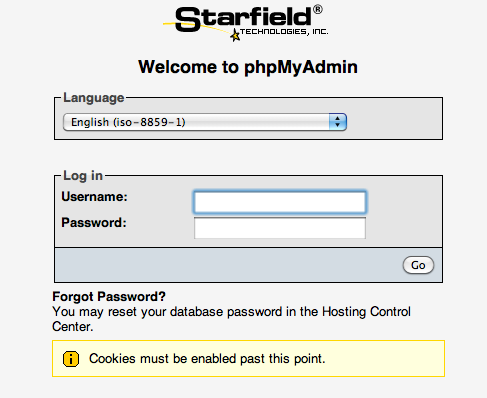Click the Starfield wordmark in the logo
Image resolution: width=487 pixels, height=398 pixels.
[243, 19]
